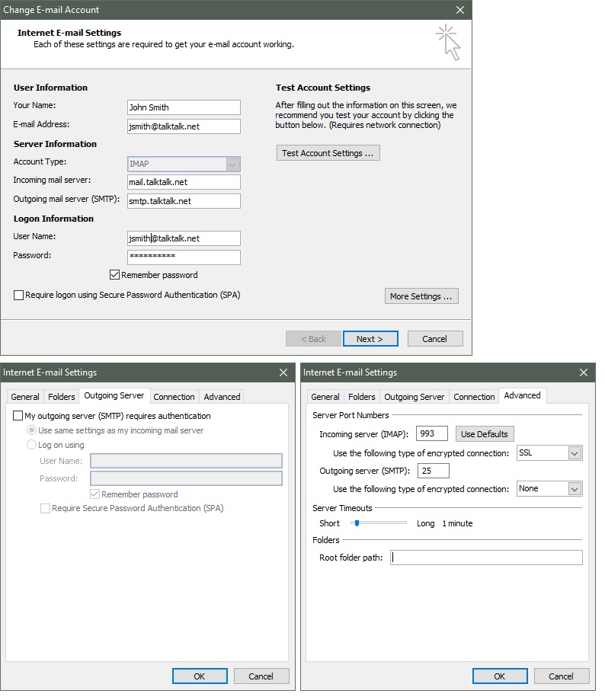Open Folders tab in the Advanced dialog

(x=361, y=397)
